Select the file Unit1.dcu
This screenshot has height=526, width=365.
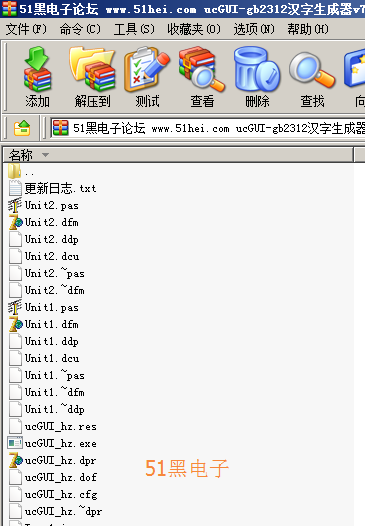pyautogui.click(x=44, y=358)
